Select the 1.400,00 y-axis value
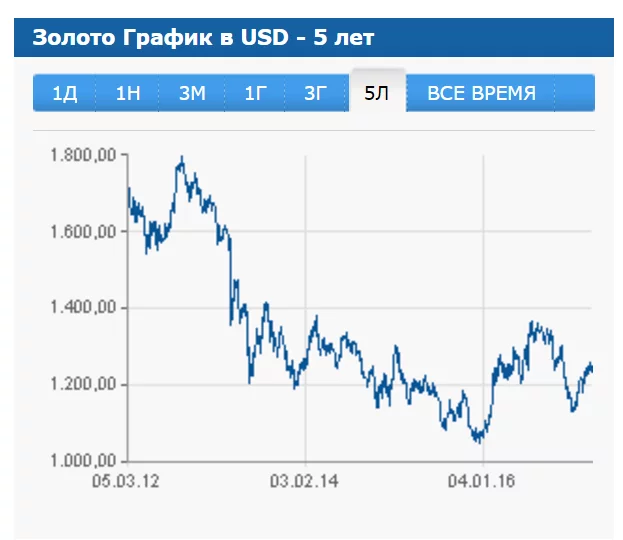Screen dimensions: 623x540 tap(83, 308)
